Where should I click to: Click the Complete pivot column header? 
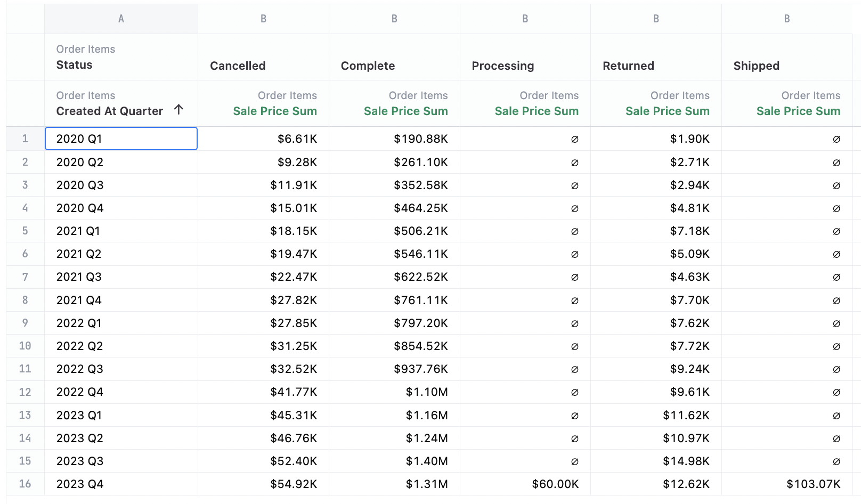pyautogui.click(x=368, y=66)
